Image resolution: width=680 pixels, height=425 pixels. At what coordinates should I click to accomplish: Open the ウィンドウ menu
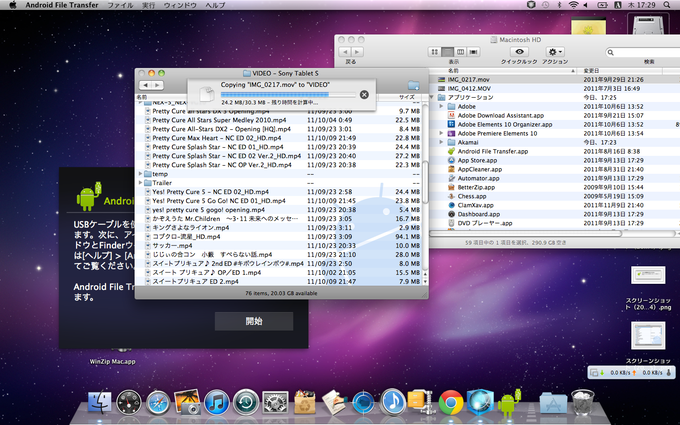pyautogui.click(x=180, y=5)
